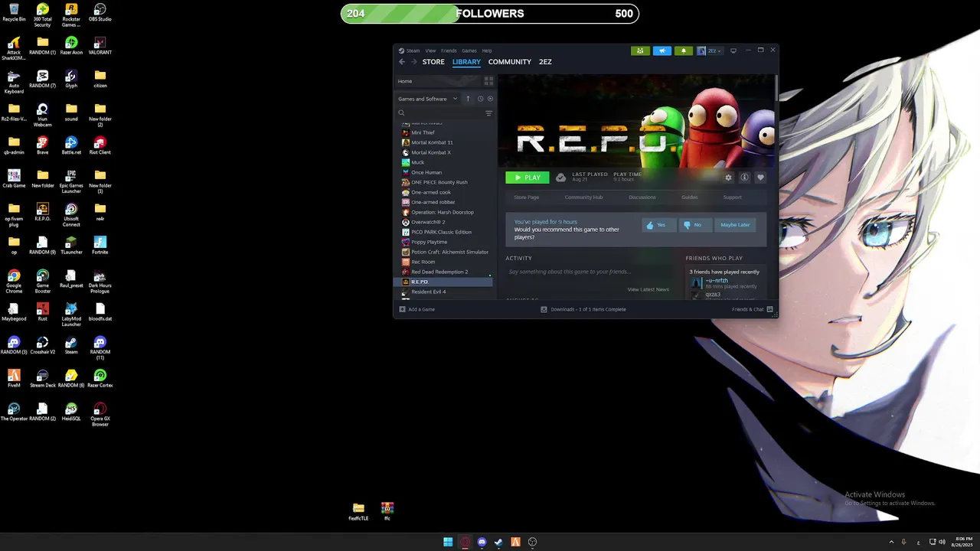Screen dimensions: 980x551
Task: Recommend the game with Yes button
Action: pyautogui.click(x=659, y=225)
